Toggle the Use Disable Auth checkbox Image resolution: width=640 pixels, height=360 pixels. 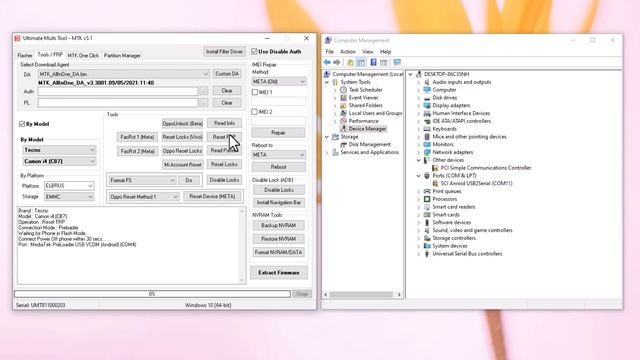click(254, 51)
